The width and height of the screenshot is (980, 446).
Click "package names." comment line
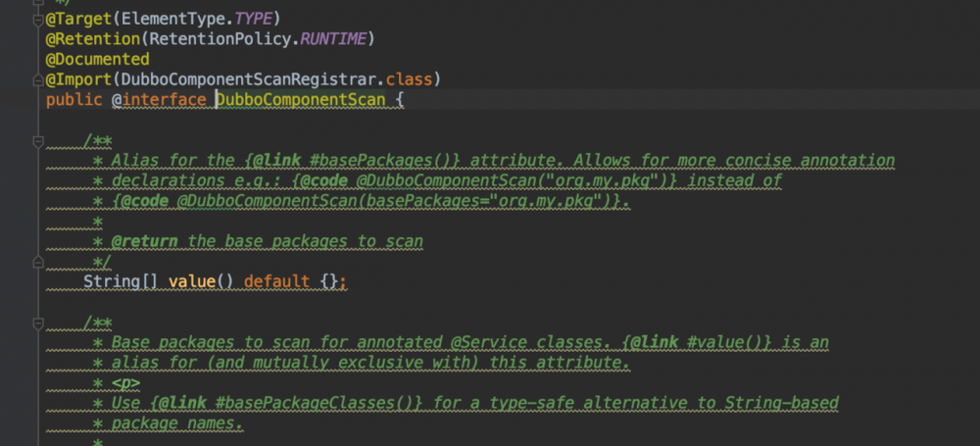click(176, 422)
